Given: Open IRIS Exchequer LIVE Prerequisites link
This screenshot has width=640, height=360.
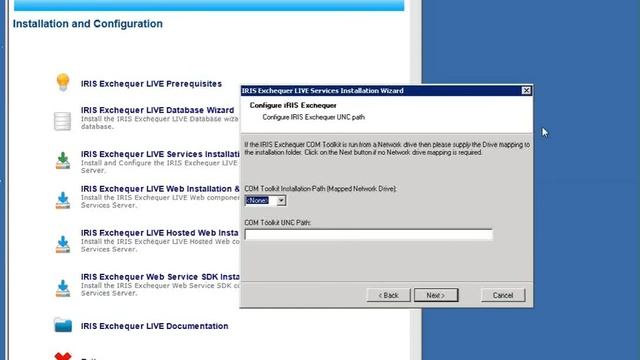Looking at the screenshot, I should tap(151, 84).
